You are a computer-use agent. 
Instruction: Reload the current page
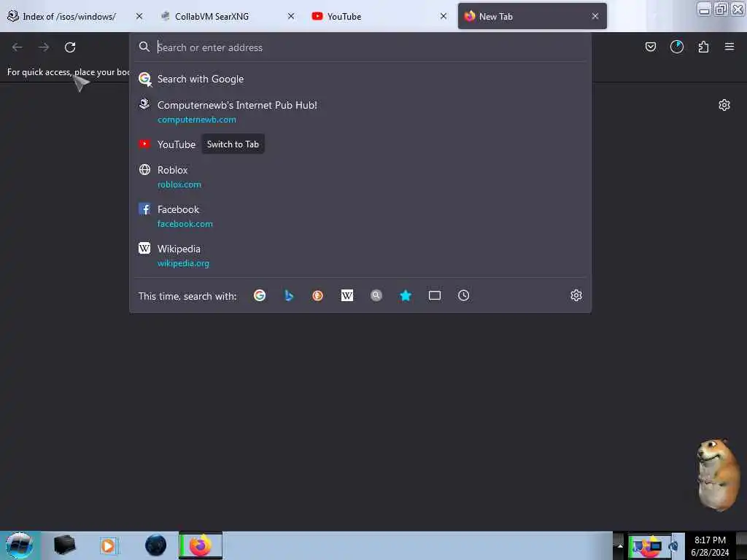click(x=70, y=47)
